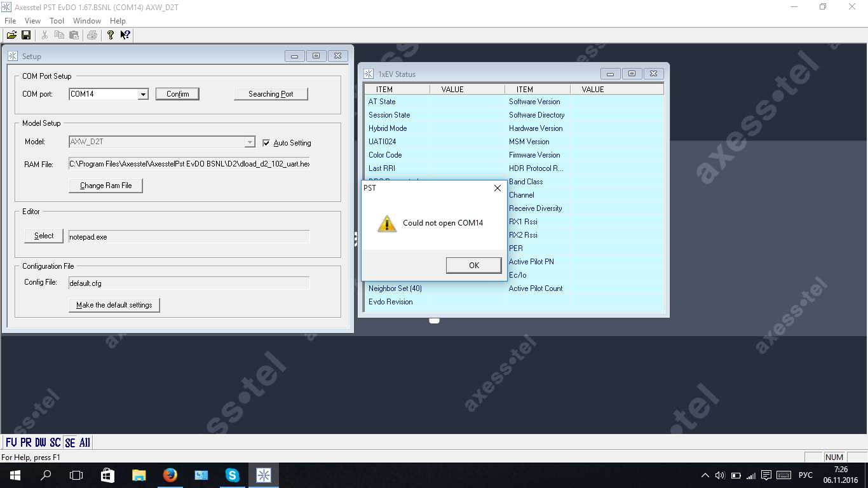Click the AT State row
Viewport: 868px width, 488px height.
(435, 102)
